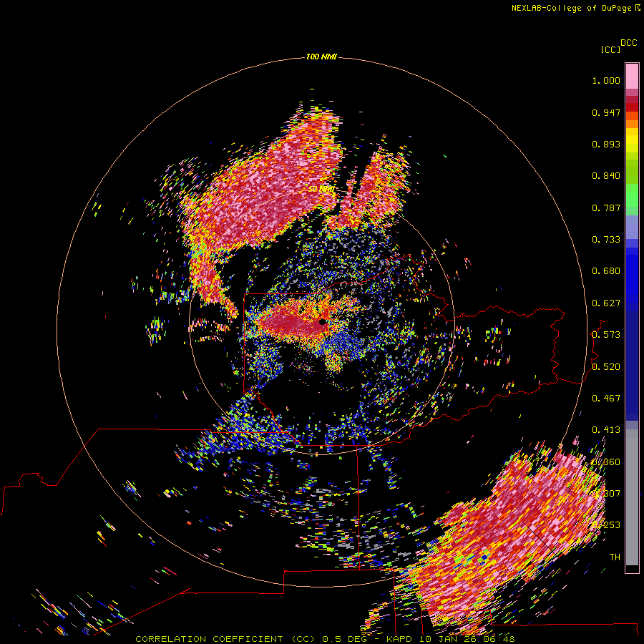Click the 10 JAN 26 date text
644x644 pixels.
[x=448, y=639]
